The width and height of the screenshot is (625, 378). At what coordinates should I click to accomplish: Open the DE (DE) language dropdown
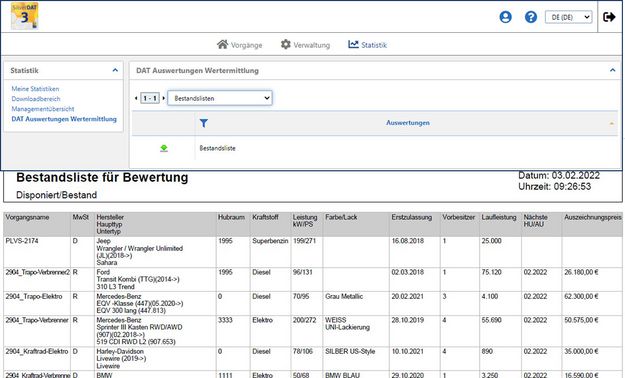[568, 17]
